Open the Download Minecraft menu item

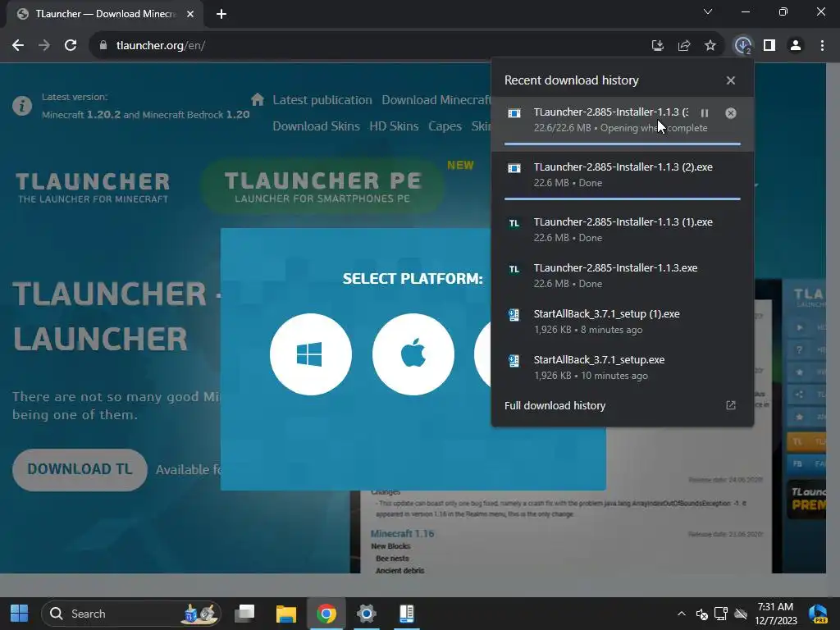tap(436, 100)
